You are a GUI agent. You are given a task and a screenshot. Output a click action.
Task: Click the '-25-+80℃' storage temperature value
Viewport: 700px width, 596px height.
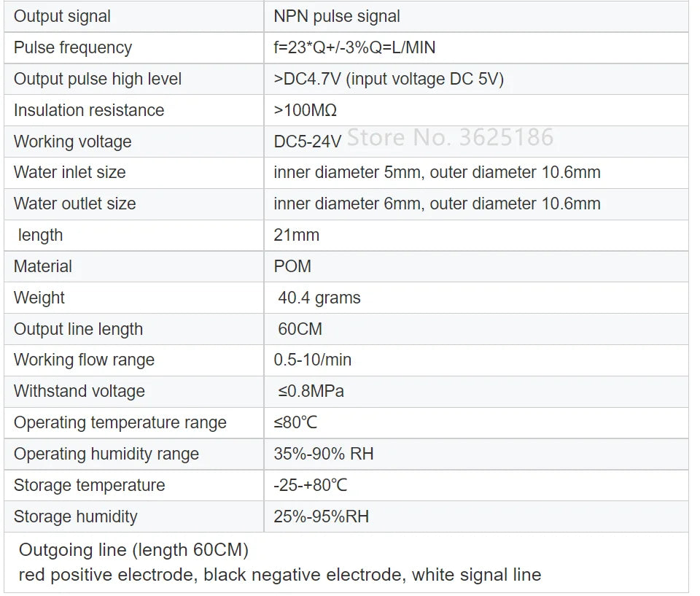click(311, 485)
